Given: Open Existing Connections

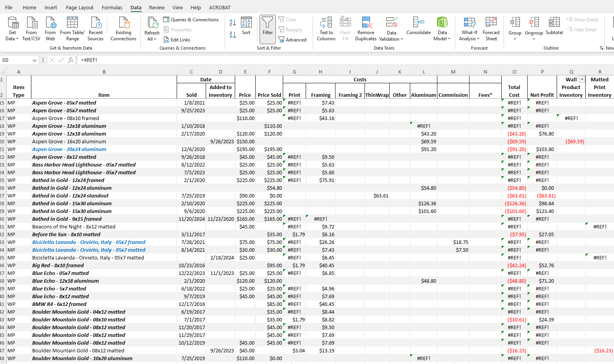Looking at the screenshot, I should click(124, 29).
